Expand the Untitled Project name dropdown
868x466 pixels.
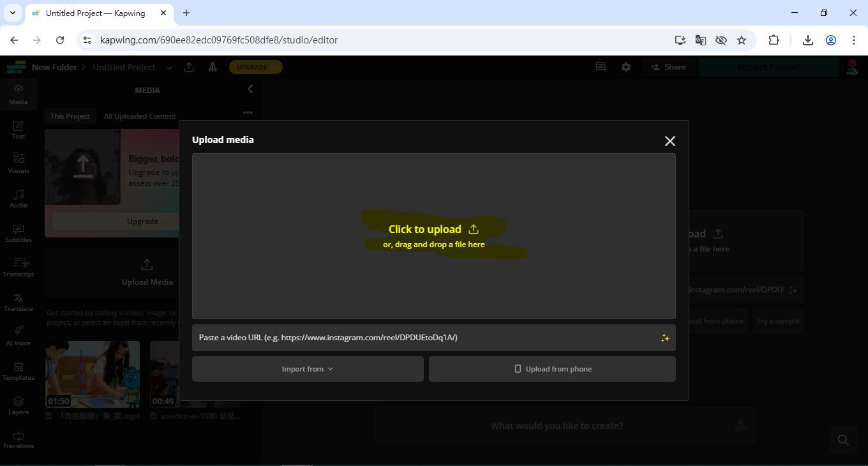tap(169, 68)
